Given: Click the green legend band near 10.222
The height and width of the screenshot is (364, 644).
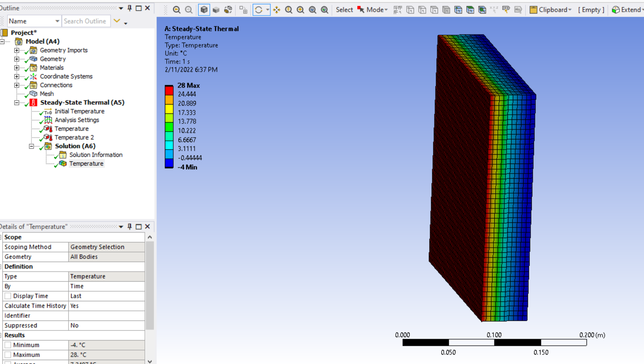Looking at the screenshot, I should (169, 127).
